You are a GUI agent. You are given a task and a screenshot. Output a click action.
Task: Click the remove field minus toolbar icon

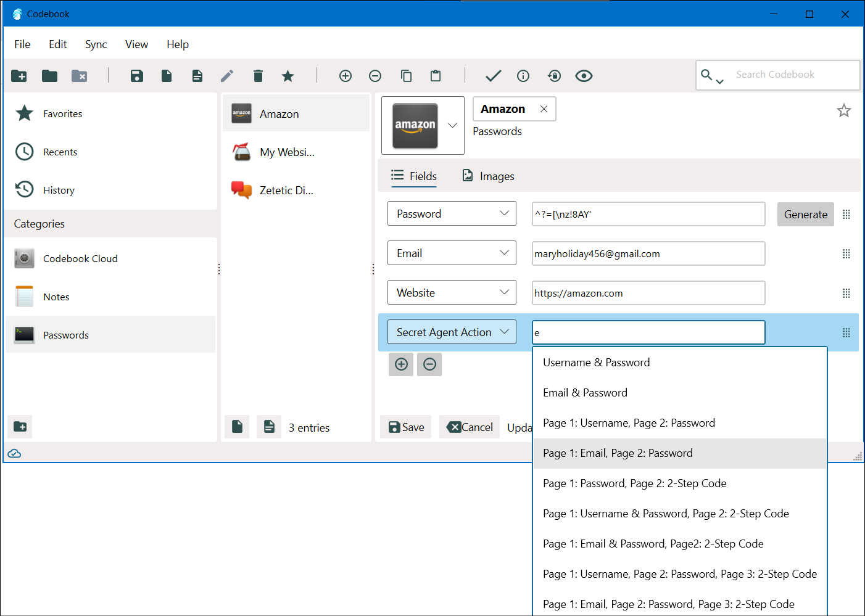(375, 76)
